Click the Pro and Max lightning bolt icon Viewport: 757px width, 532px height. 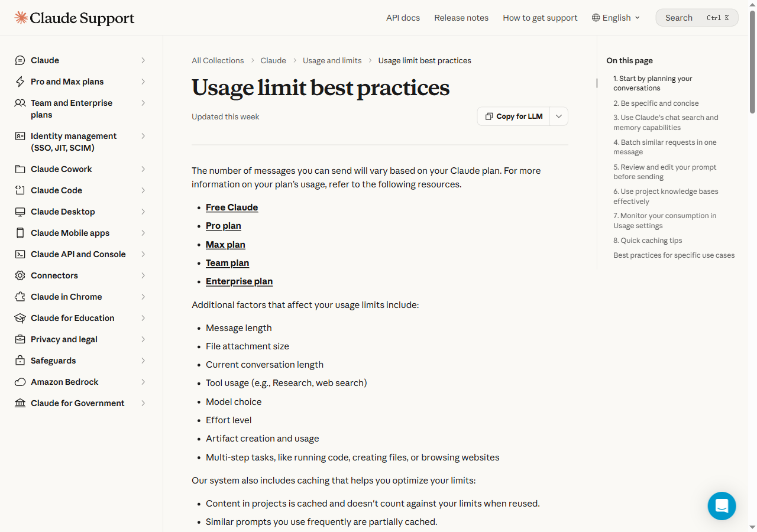(20, 82)
